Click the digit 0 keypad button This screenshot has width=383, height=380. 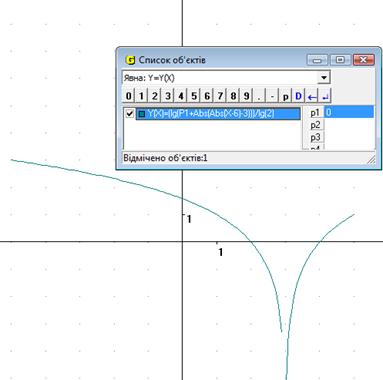tap(128, 96)
